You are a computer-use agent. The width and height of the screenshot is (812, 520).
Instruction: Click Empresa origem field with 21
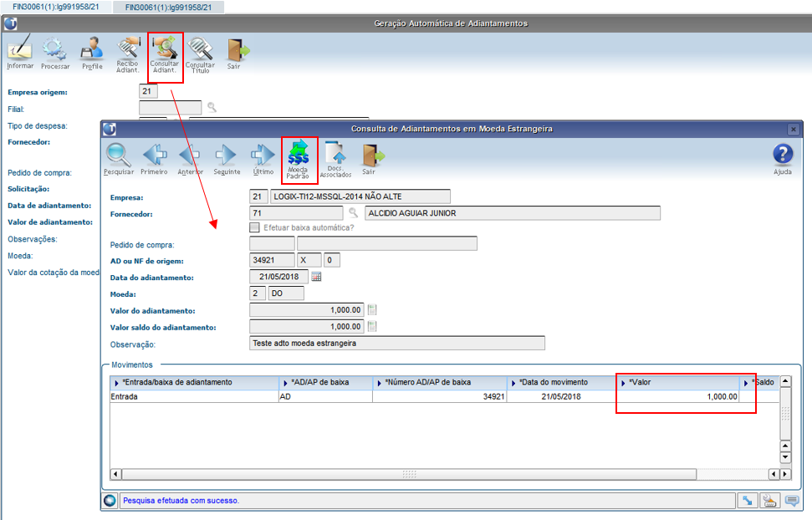[x=148, y=91]
